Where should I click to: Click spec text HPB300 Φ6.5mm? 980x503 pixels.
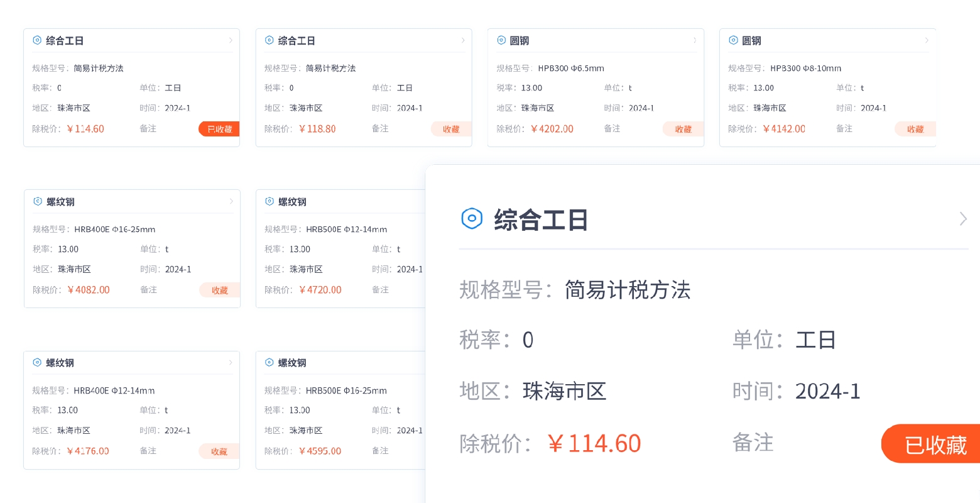point(571,69)
